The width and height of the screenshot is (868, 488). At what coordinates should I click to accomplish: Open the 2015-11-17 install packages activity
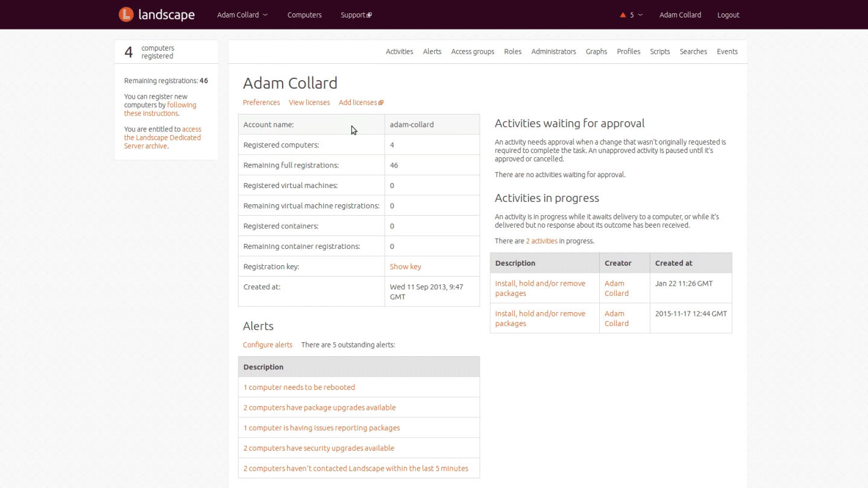pos(540,318)
